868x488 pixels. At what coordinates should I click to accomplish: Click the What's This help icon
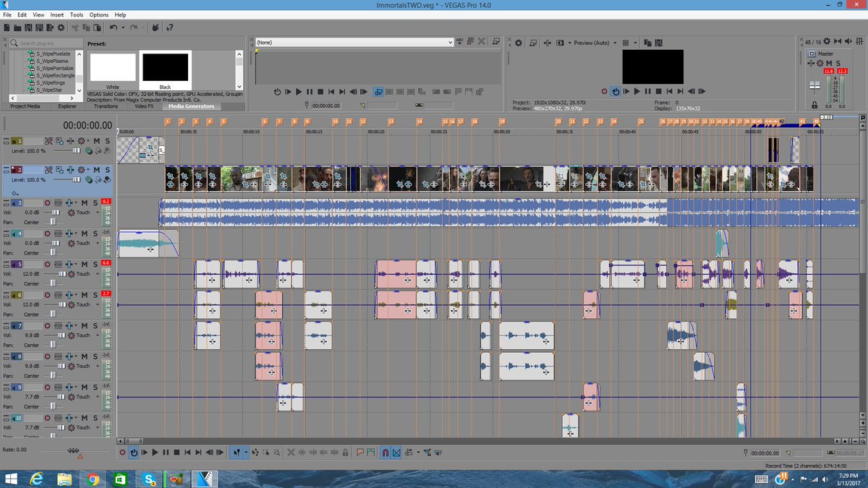coord(169,27)
